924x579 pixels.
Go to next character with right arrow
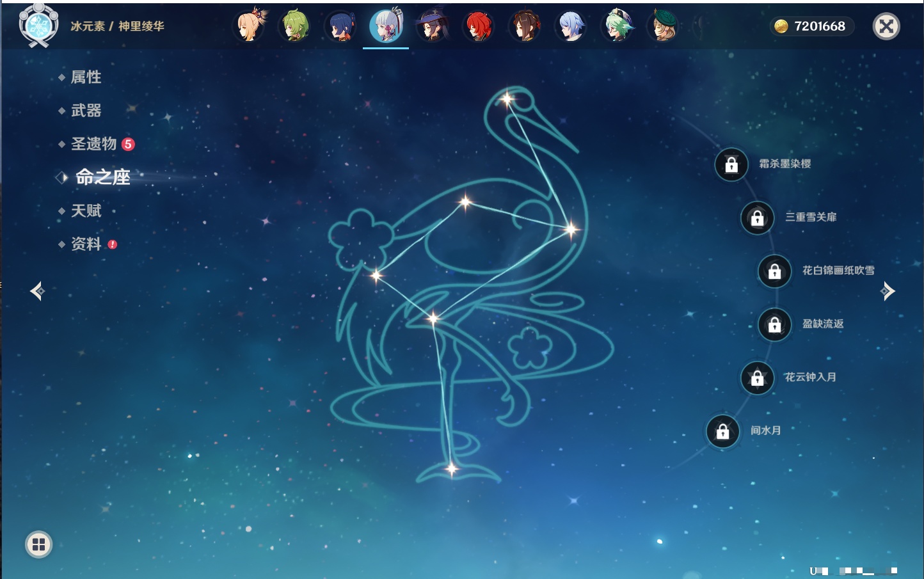(888, 291)
